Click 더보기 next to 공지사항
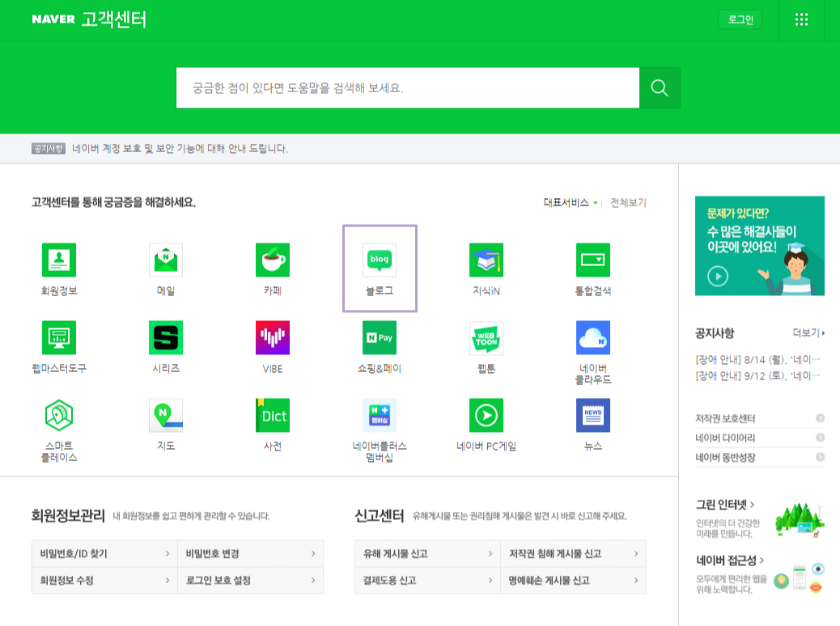This screenshot has height=626, width=840. [x=808, y=332]
